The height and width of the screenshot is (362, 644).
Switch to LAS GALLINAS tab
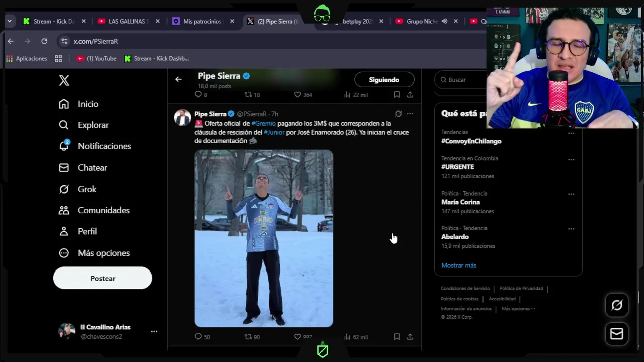tap(129, 21)
